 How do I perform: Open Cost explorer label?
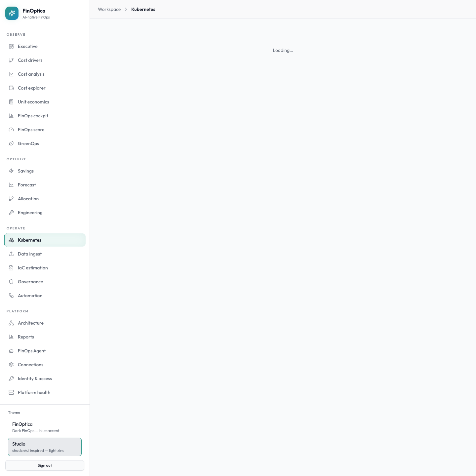coord(32,88)
